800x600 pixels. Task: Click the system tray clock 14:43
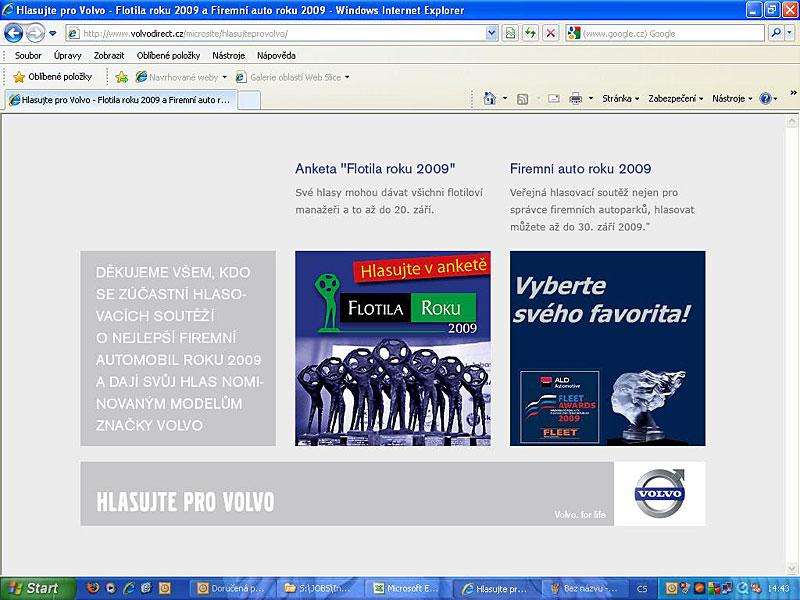pos(779,589)
